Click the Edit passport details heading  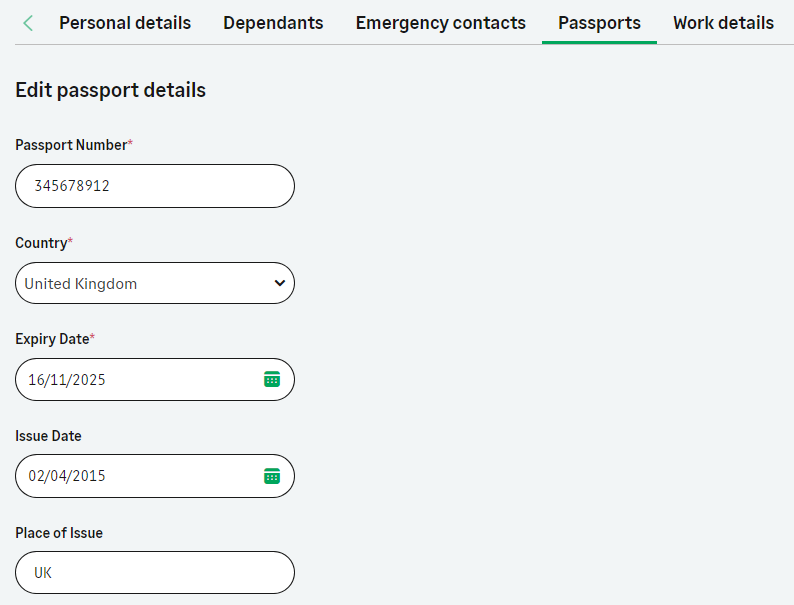(110, 90)
